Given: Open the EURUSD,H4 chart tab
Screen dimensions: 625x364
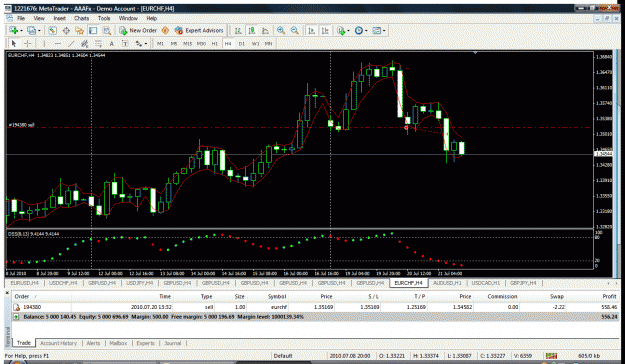Looking at the screenshot, I should 25,283.
